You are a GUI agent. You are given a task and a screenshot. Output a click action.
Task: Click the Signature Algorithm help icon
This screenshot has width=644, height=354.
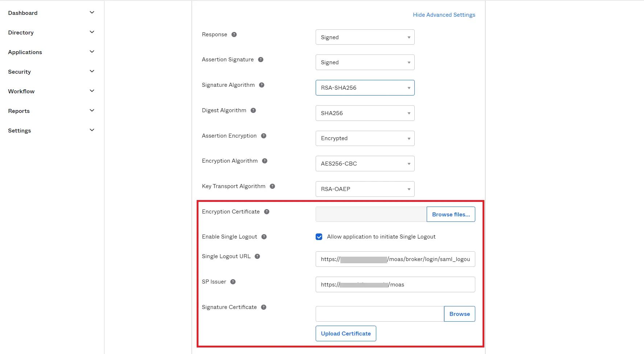coord(262,85)
